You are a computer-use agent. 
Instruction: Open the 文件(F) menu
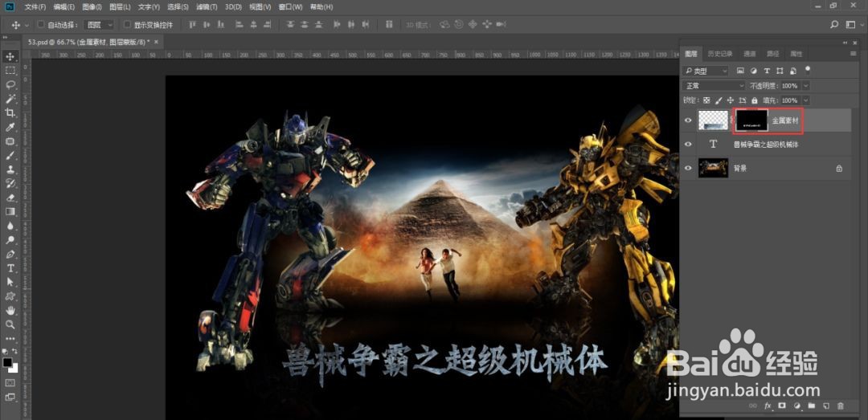coord(35,7)
